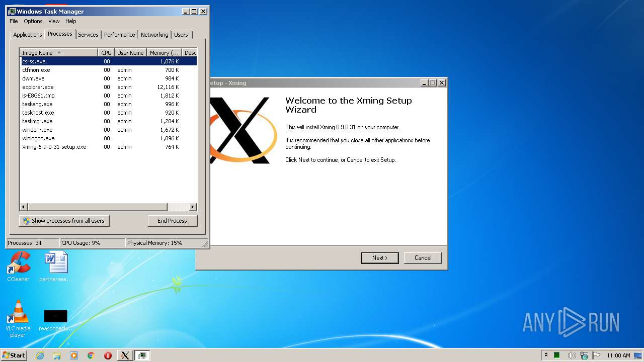
Task: Open Windows Explorer folder icon in taskbar
Action: 57,355
